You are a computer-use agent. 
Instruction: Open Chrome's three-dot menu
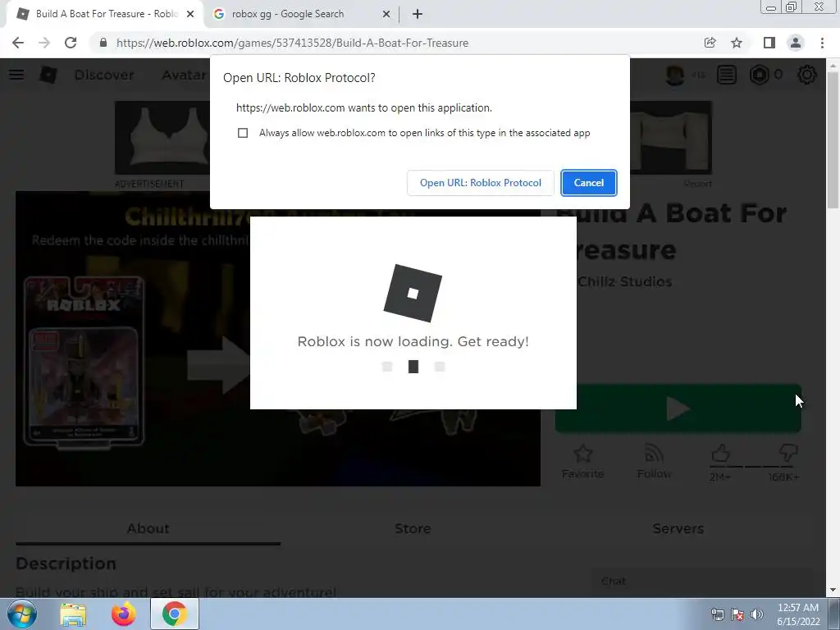pyautogui.click(x=822, y=43)
